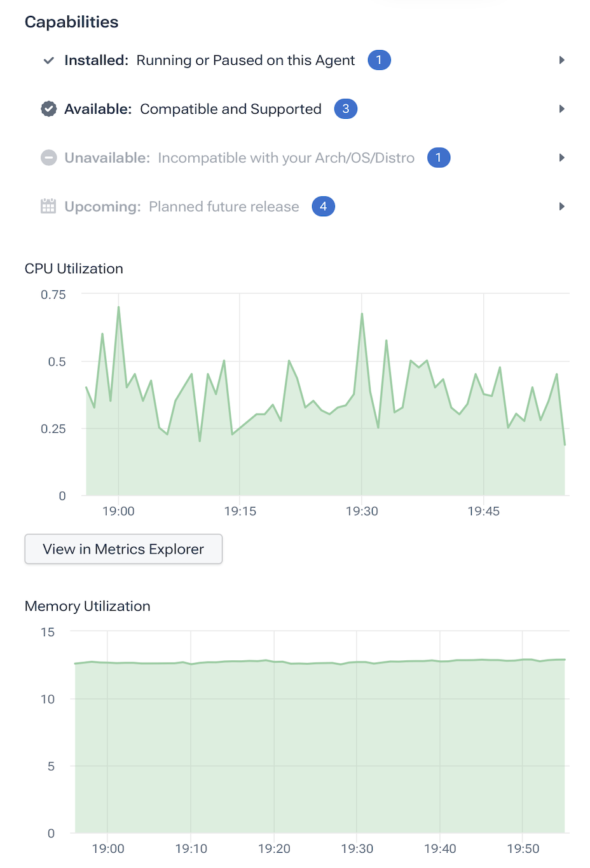Click the Installed checkmark icon
Viewport: 590px width, 868px height.
tap(48, 60)
